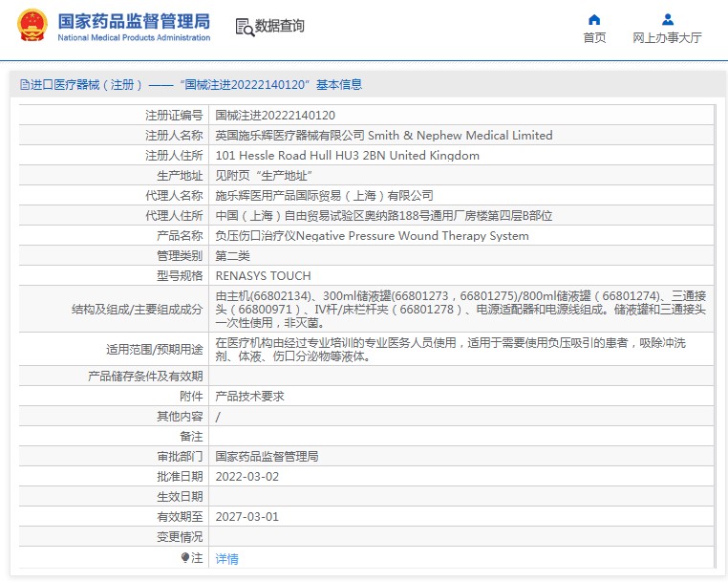Click the 备注 row label
This screenshot has height=582, width=728.
click(x=191, y=437)
